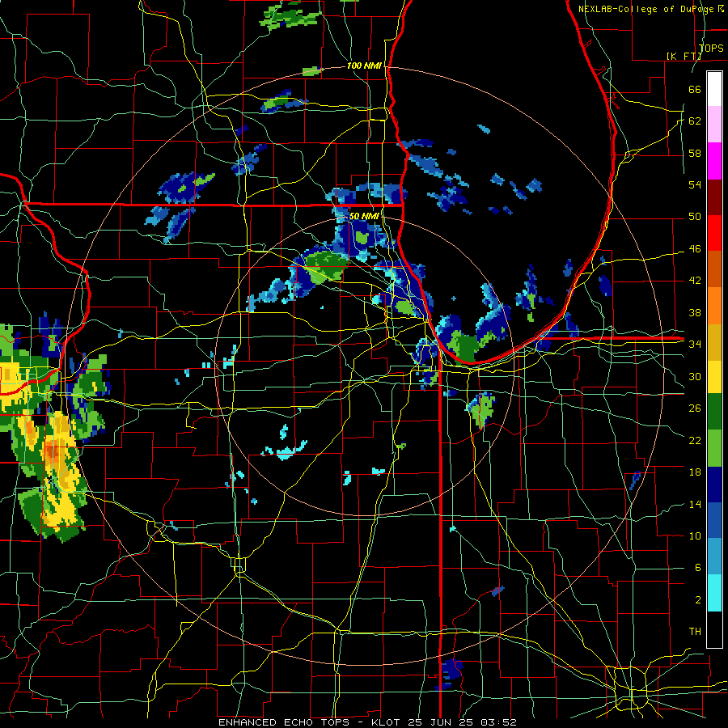Click the '26' legend value

(695, 408)
